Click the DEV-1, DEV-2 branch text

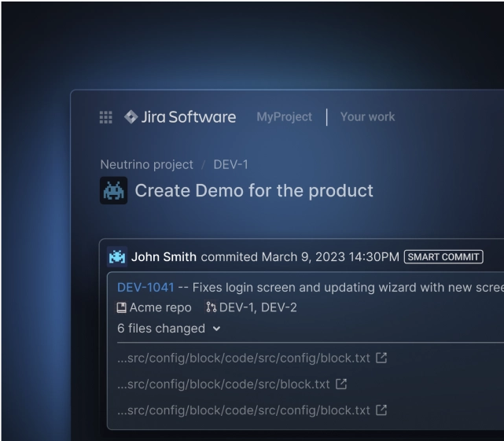(258, 307)
